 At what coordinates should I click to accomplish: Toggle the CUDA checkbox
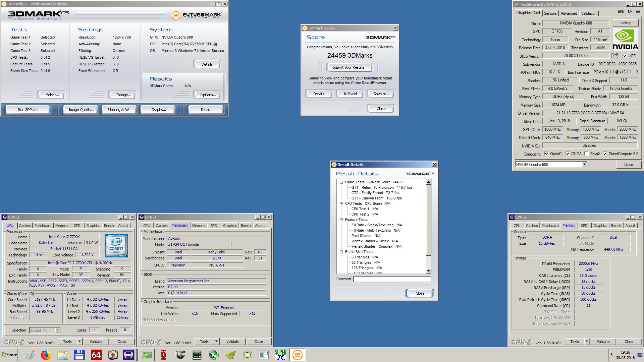click(568, 154)
